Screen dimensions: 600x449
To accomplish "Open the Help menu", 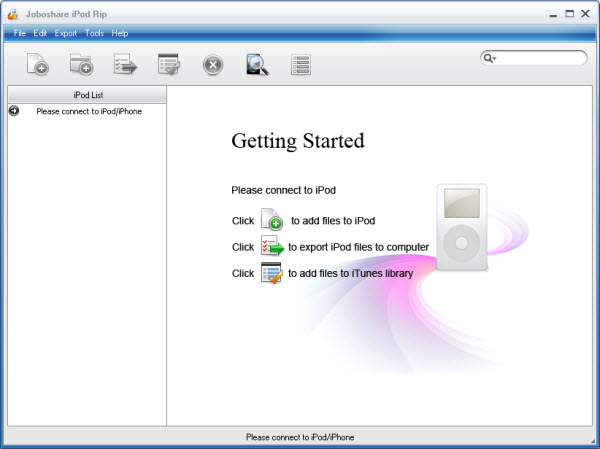I will pos(120,33).
